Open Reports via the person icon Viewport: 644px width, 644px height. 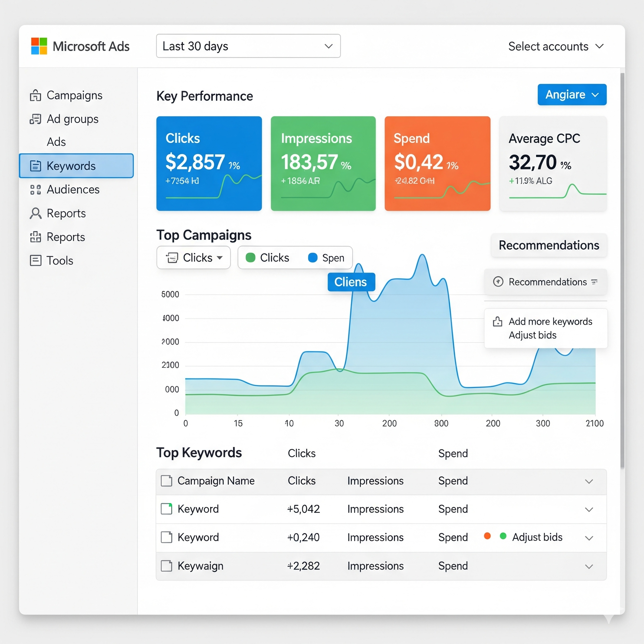[35, 213]
